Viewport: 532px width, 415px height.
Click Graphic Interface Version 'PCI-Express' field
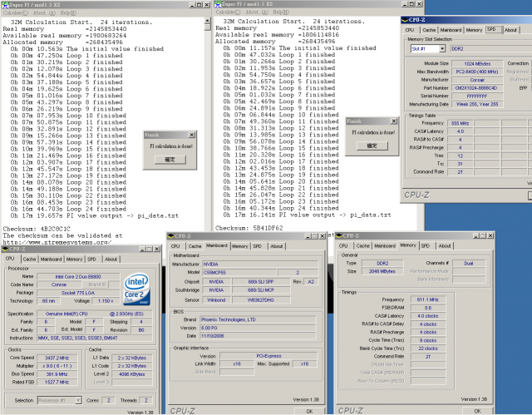[x=268, y=356]
